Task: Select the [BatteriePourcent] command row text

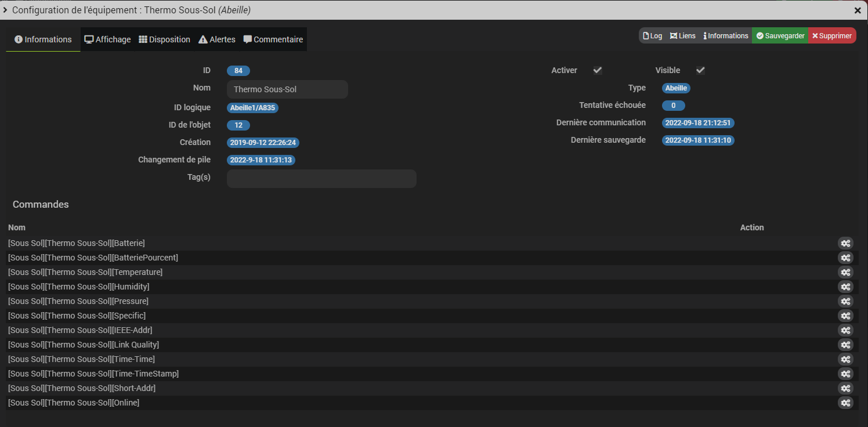Action: pos(93,258)
